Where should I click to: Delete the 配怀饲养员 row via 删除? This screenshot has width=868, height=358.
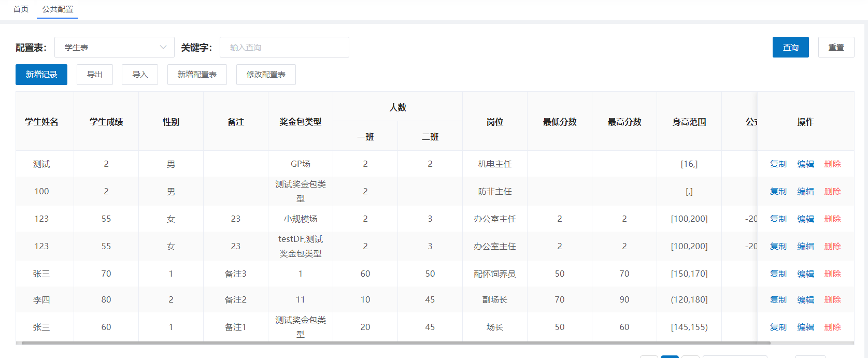832,274
